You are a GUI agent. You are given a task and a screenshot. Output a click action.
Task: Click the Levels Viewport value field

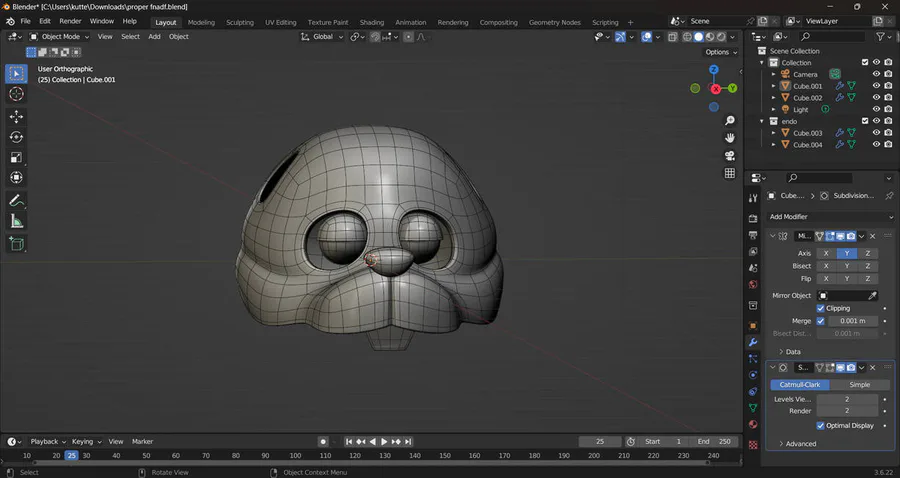click(847, 399)
